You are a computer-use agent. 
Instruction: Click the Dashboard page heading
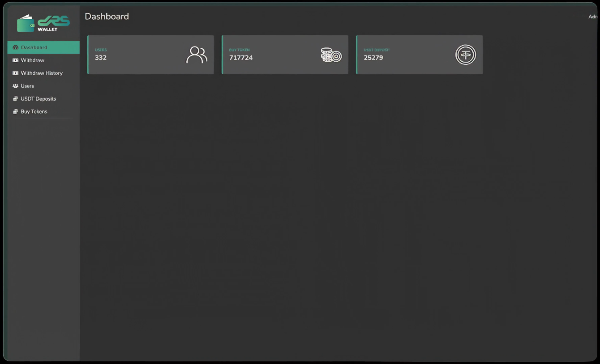pos(107,17)
